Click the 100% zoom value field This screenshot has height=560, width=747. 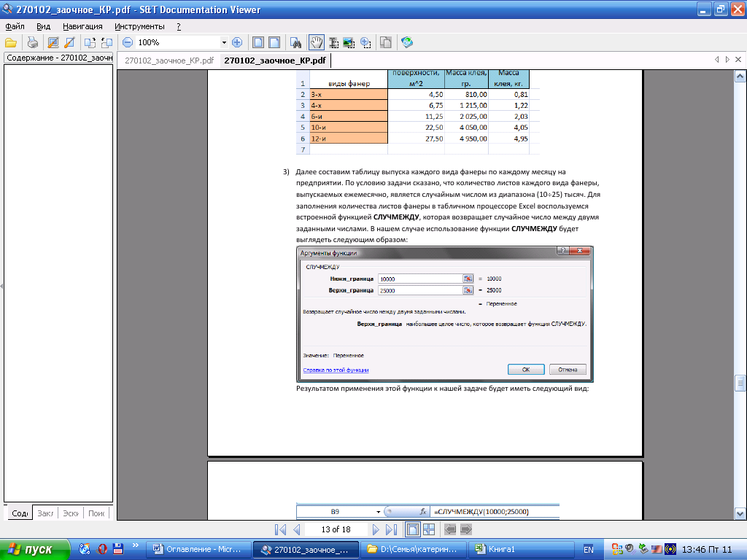pyautogui.click(x=177, y=43)
